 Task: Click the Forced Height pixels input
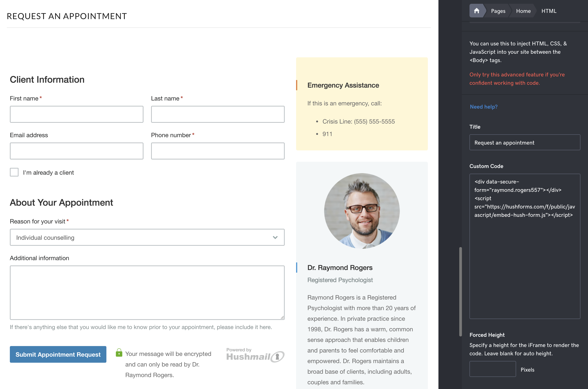click(493, 369)
